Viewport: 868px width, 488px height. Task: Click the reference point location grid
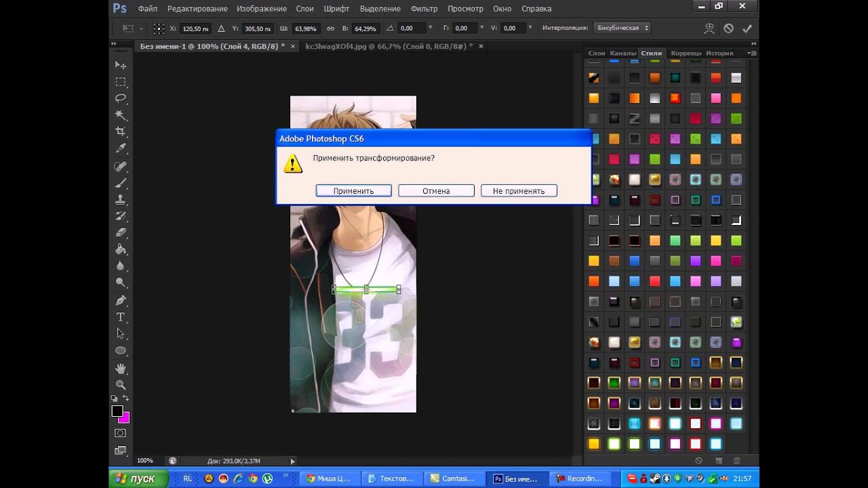click(x=159, y=28)
